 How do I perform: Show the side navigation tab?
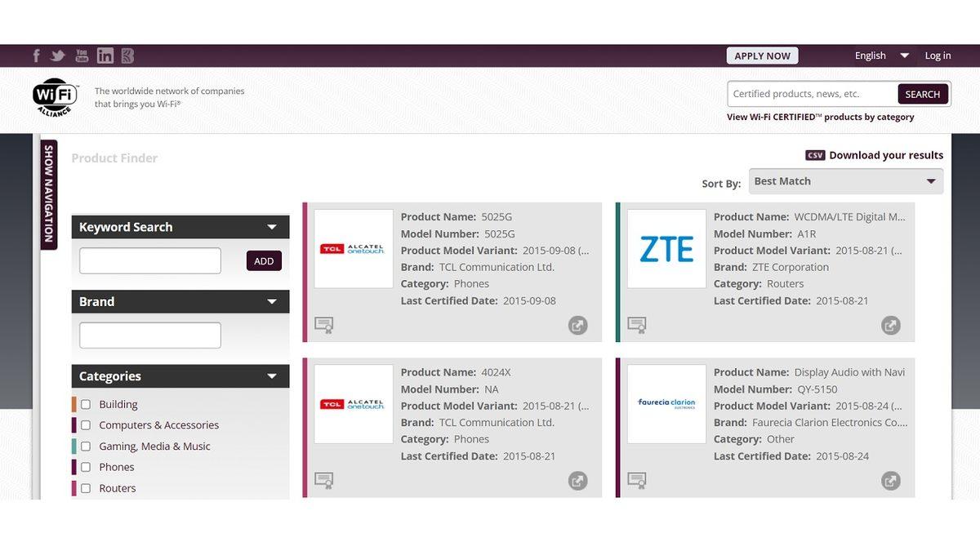pos(49,194)
